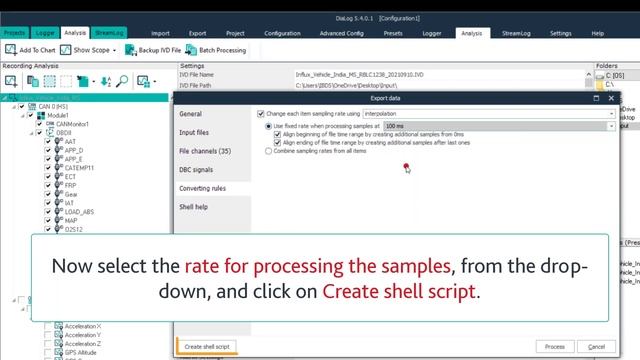Click the GPS Altitude channel icon
This screenshot has height=360, width=640.
click(59, 352)
